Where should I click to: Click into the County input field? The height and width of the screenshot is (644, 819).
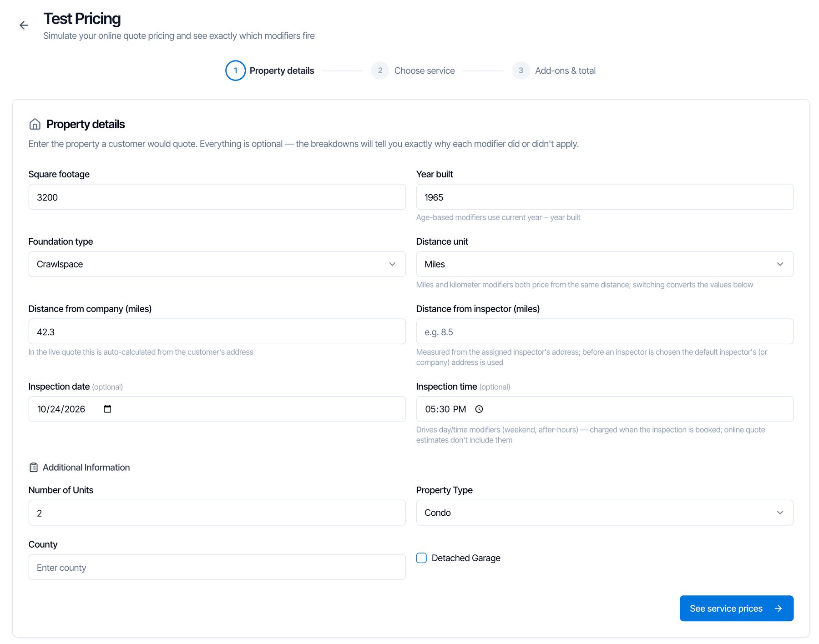tap(217, 567)
